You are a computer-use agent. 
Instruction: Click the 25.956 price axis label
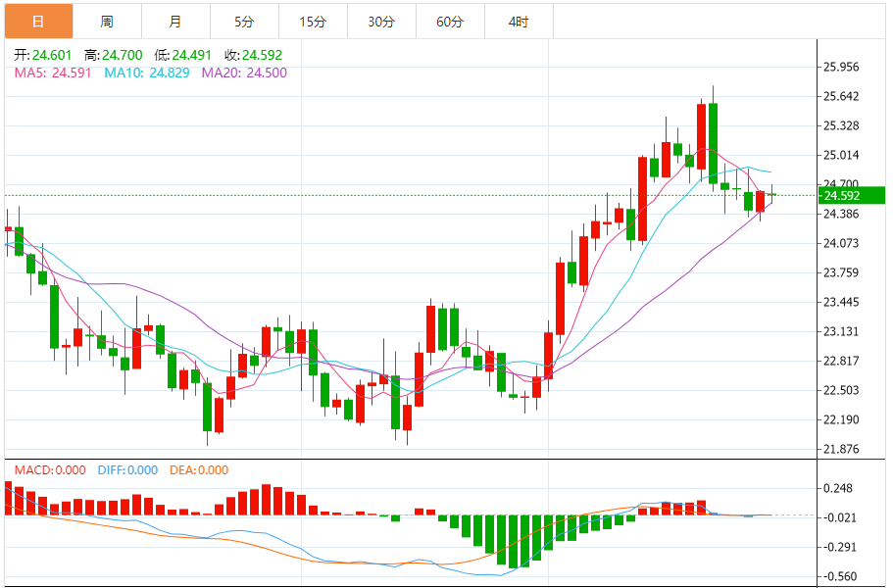[x=841, y=68]
